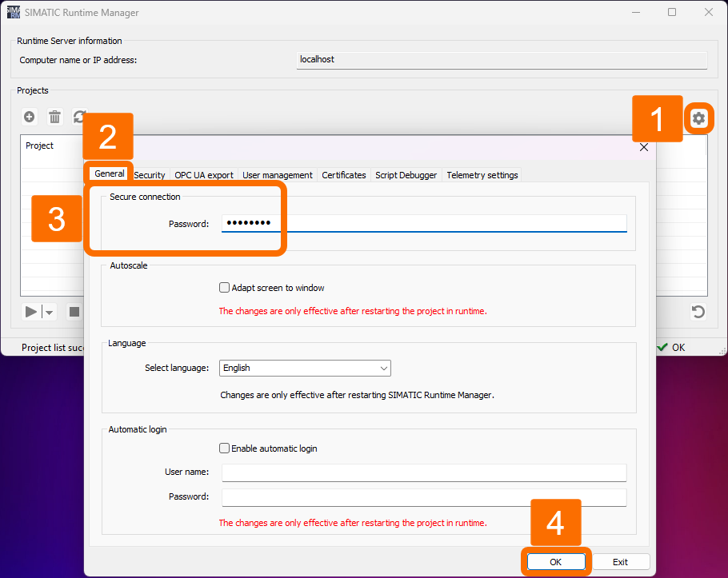
Task: Open the OPC UA export tab
Action: 204,175
